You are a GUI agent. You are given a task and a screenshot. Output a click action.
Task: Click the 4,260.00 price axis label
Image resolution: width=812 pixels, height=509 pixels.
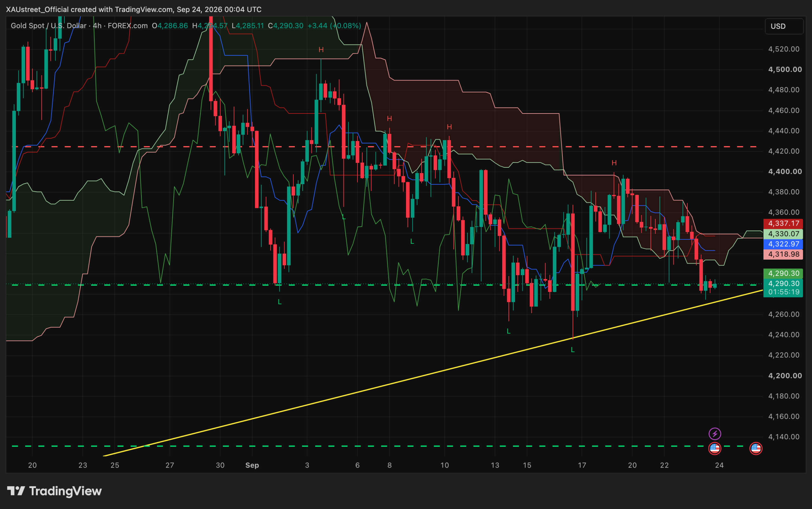point(784,314)
